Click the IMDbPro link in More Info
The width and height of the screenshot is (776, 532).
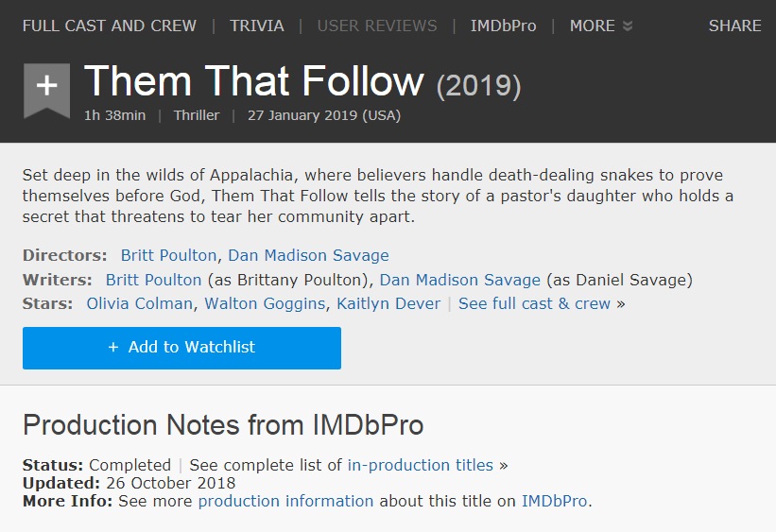pyautogui.click(x=554, y=501)
